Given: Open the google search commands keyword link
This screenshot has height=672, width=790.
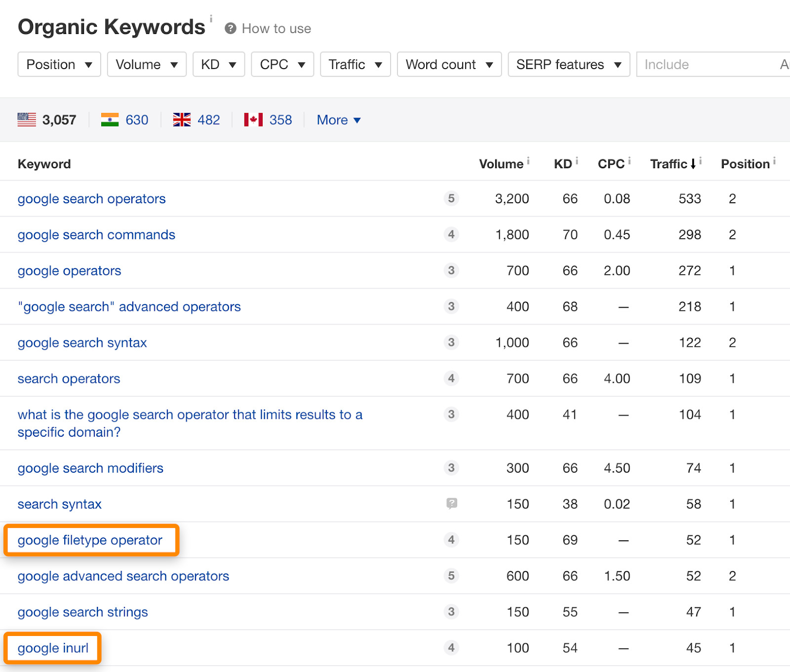Looking at the screenshot, I should (x=96, y=234).
